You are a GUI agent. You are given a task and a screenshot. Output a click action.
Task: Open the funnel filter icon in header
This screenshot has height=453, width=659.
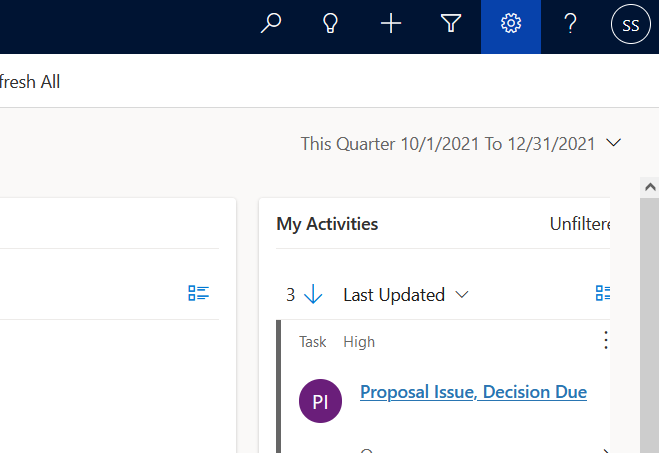tap(451, 25)
